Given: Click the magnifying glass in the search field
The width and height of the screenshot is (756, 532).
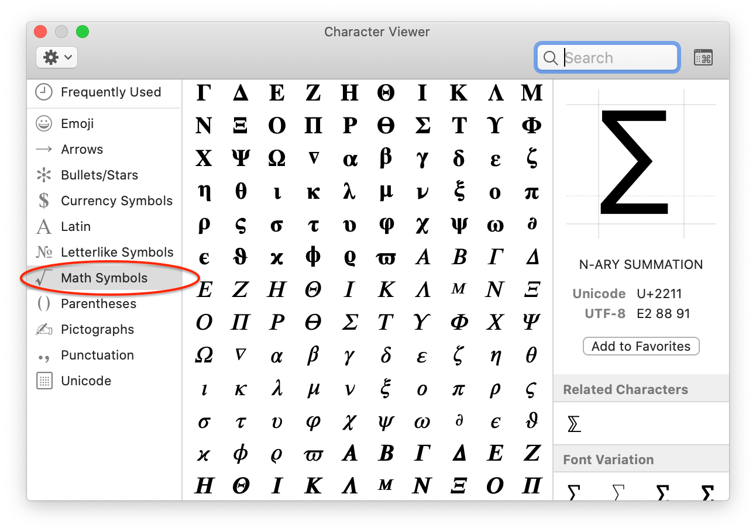Looking at the screenshot, I should click(550, 57).
